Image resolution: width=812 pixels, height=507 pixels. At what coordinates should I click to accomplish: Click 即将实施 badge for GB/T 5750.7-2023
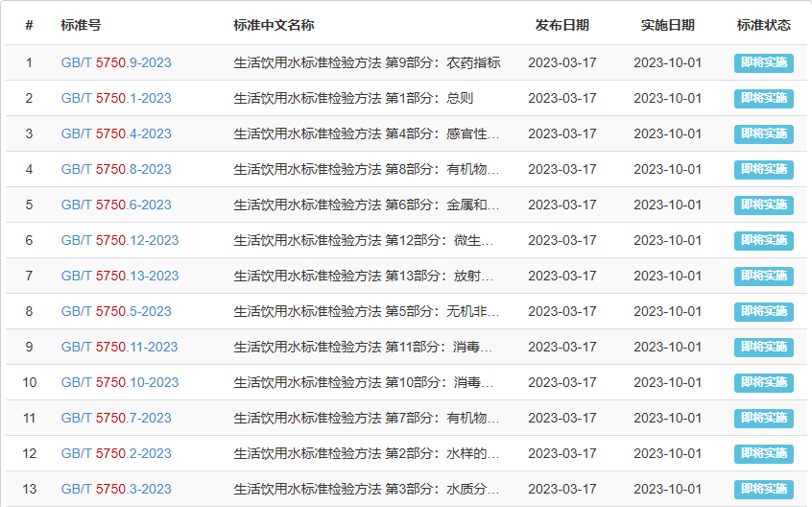pyautogui.click(x=764, y=419)
